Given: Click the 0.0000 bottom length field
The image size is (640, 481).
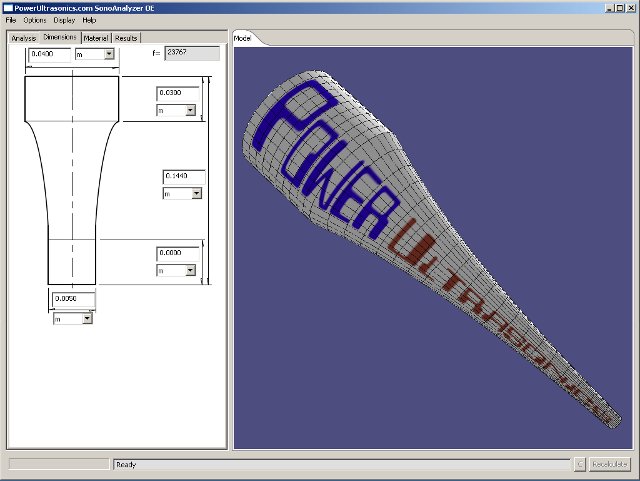Looking at the screenshot, I should (178, 254).
